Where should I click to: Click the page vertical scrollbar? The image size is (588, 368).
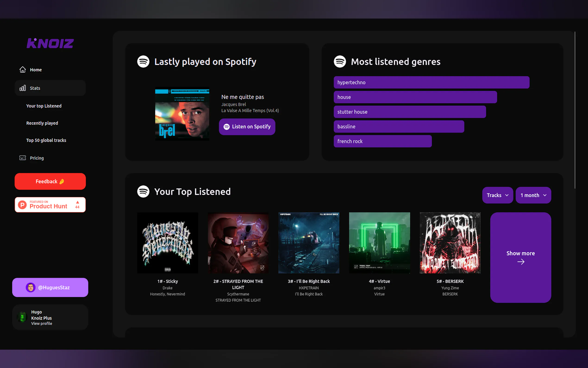point(575,110)
